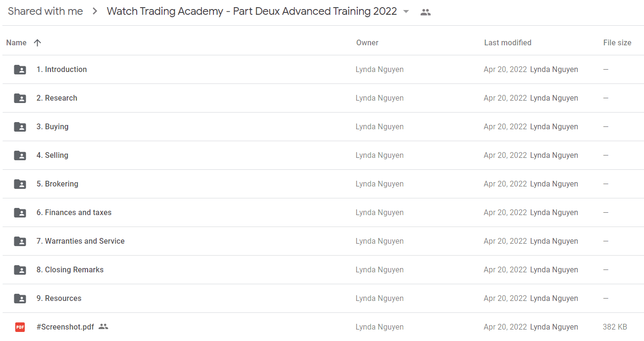Sort the list by the Name column header

(16, 42)
